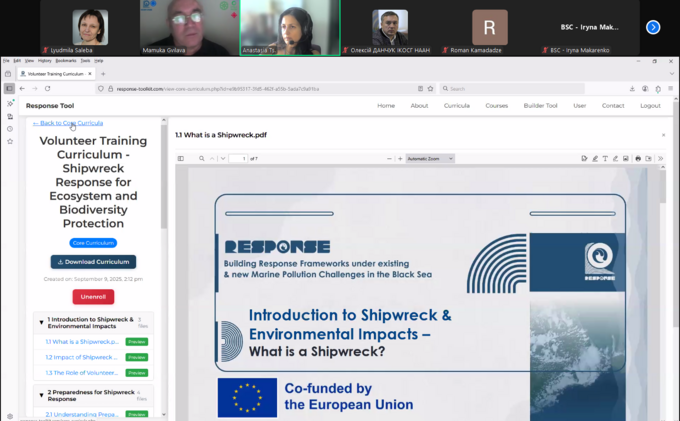Open Contact in site navigation
The height and width of the screenshot is (421, 680).
pos(613,106)
